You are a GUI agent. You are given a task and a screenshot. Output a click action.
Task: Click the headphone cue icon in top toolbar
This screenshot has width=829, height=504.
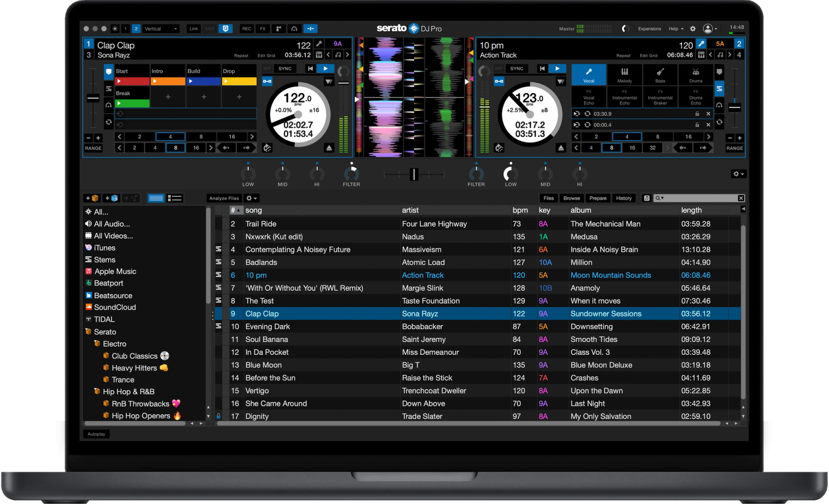click(294, 29)
